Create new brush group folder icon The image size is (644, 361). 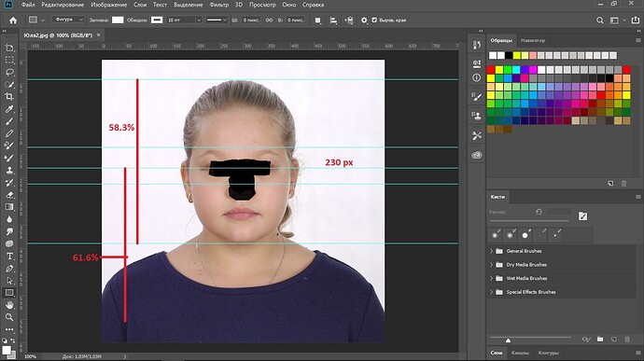(x=600, y=340)
